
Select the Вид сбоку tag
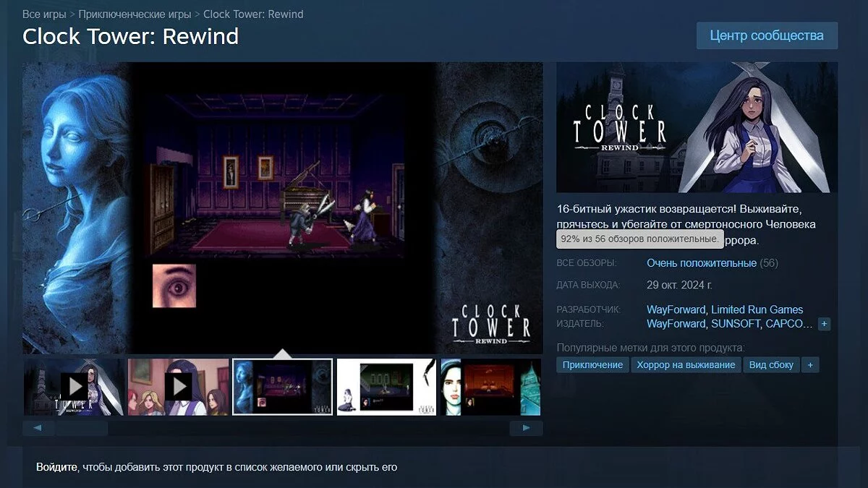[x=771, y=365]
